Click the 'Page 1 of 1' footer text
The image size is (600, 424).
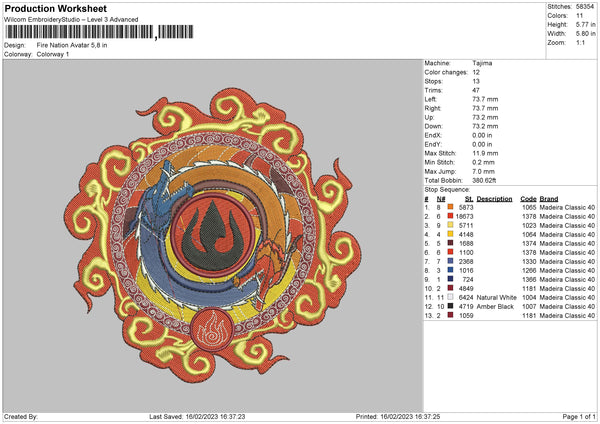(x=579, y=416)
